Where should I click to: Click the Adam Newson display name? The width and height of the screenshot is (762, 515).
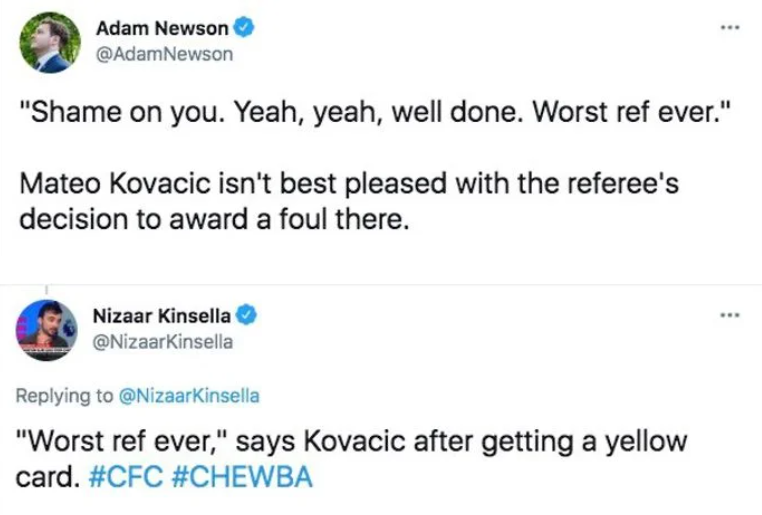click(160, 30)
